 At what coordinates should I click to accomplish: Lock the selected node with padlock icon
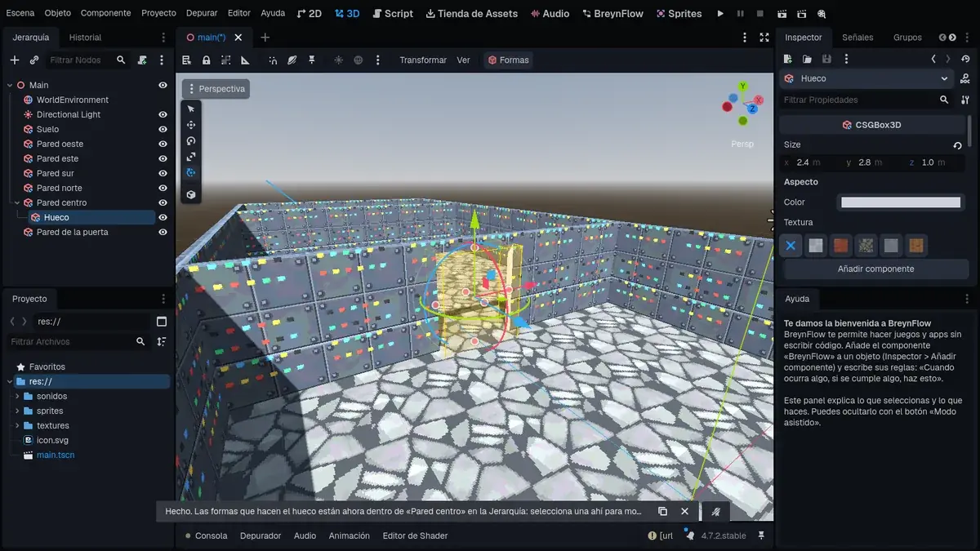coord(206,60)
